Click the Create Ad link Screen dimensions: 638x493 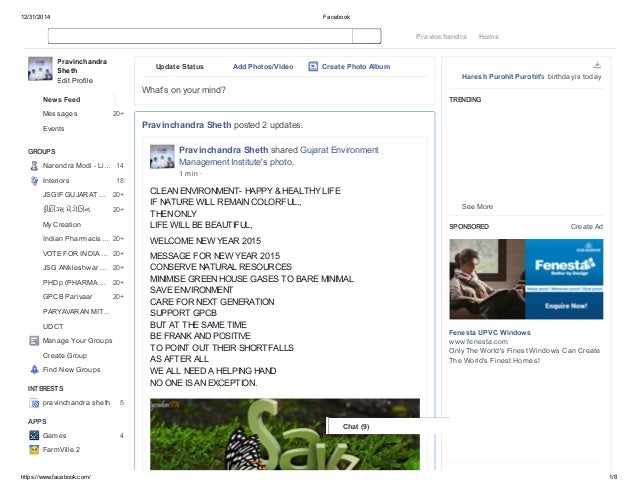(x=586, y=227)
